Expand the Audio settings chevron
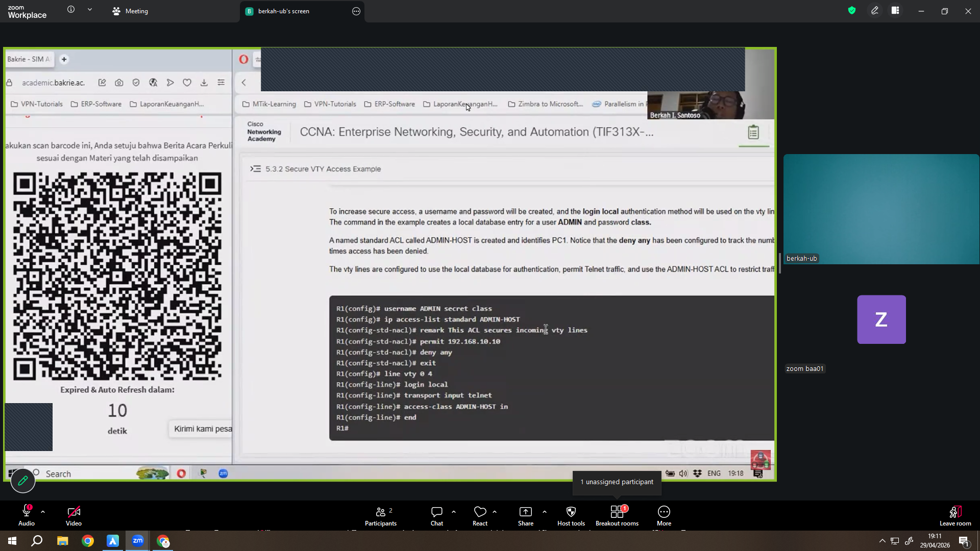980x551 pixels. pos(43,511)
